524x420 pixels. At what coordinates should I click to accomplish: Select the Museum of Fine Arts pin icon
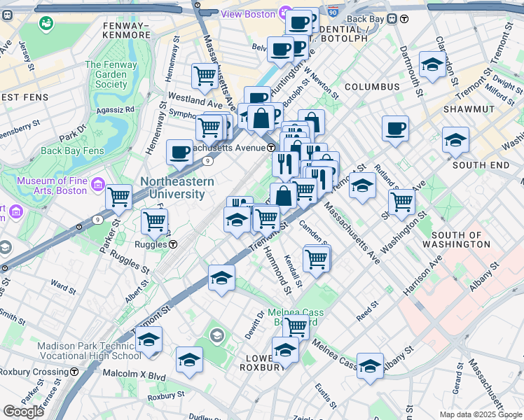point(98,184)
